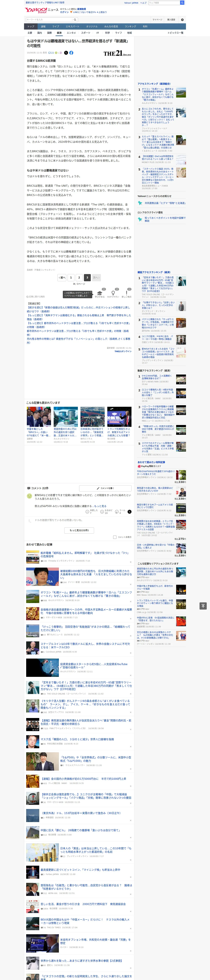
Task: Share article on X icon below headline
Action: 66,53
